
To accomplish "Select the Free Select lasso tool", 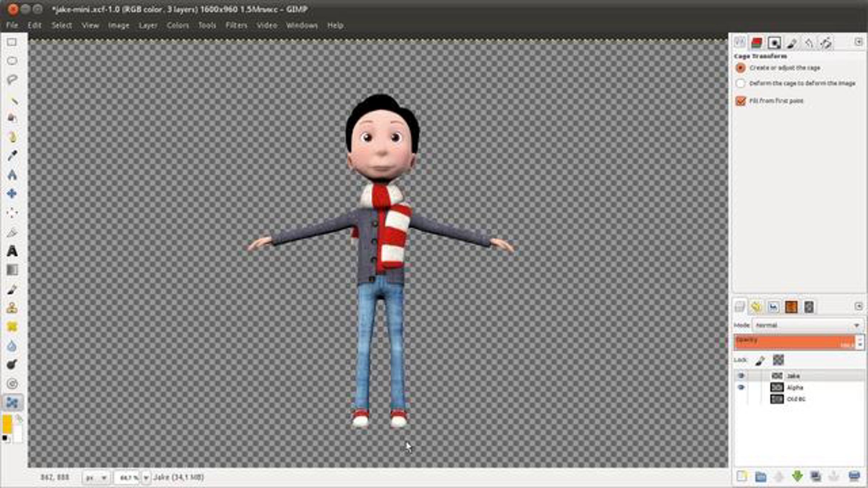I will (12, 79).
